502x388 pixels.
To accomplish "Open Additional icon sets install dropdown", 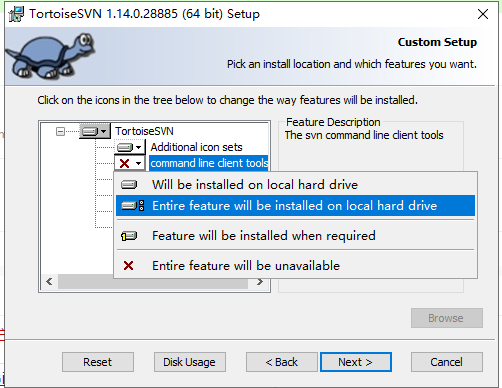I will (x=130, y=147).
